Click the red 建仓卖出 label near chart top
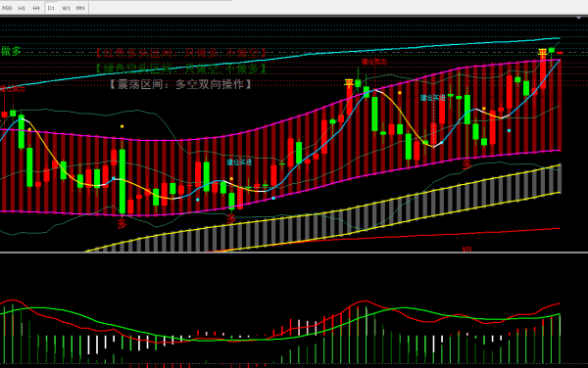 pos(374,62)
